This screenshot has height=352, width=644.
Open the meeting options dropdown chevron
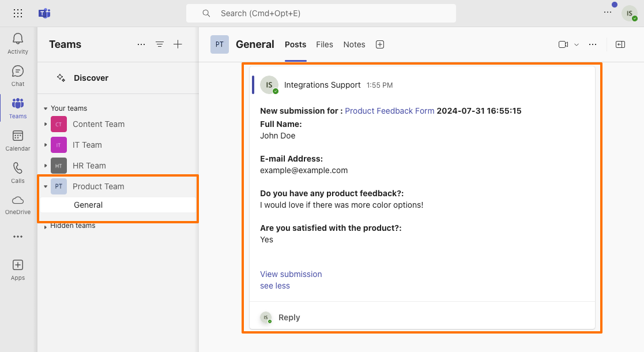[x=577, y=44]
